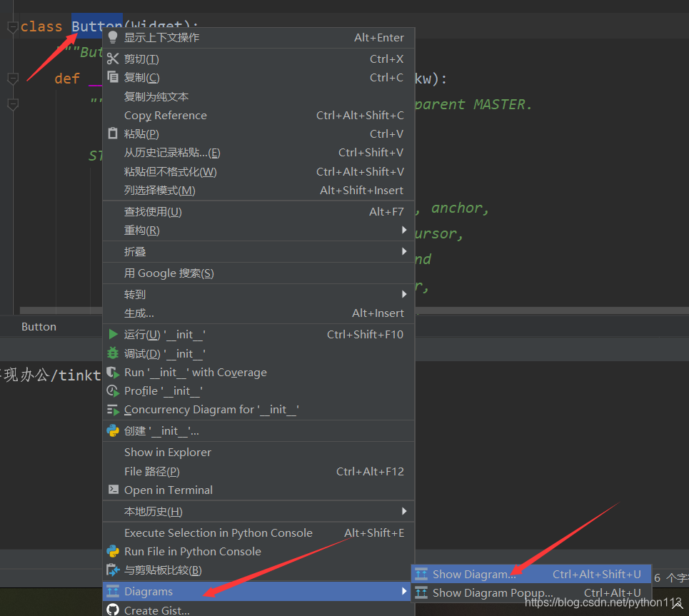Click the green run triangle icon
Image resolution: width=689 pixels, height=616 pixels.
(x=113, y=334)
